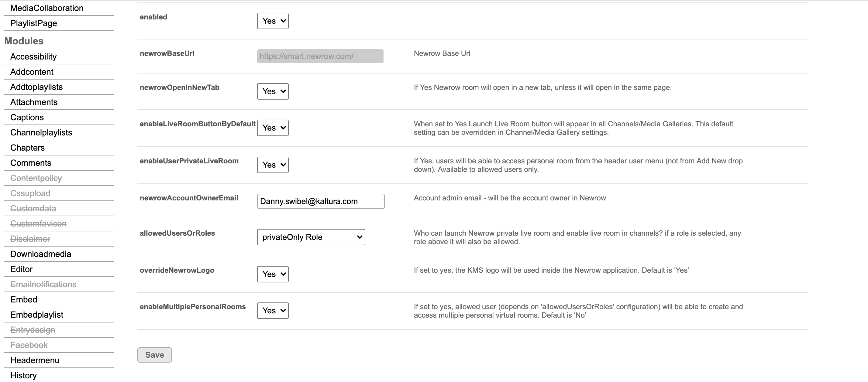Navigate to the PlaylistPage link
Viewport: 868px width, 382px height.
click(x=34, y=23)
